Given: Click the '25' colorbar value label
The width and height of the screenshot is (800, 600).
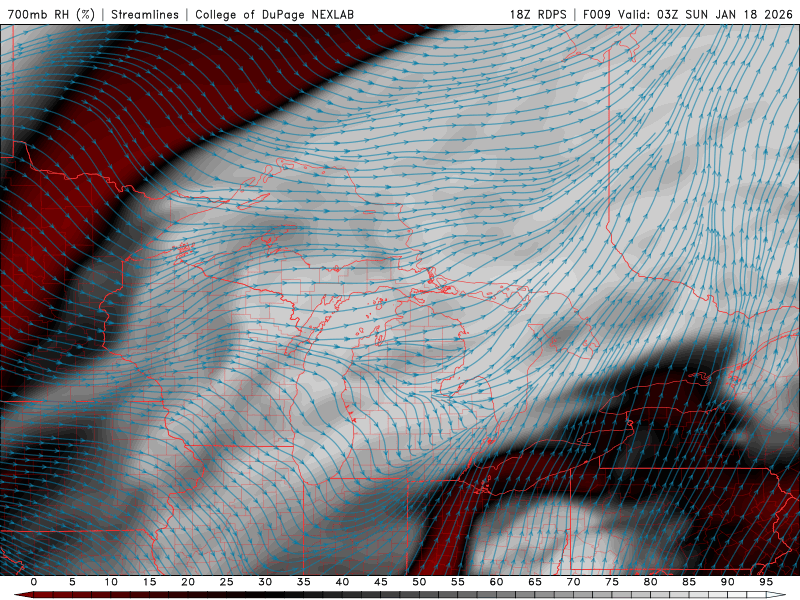Looking at the screenshot, I should pyautogui.click(x=227, y=582).
